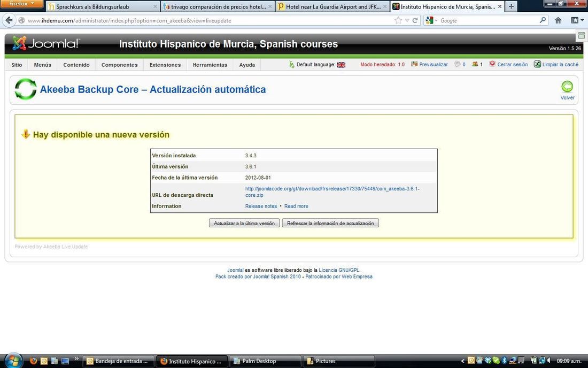Click the Windows Start orb

coord(13,361)
